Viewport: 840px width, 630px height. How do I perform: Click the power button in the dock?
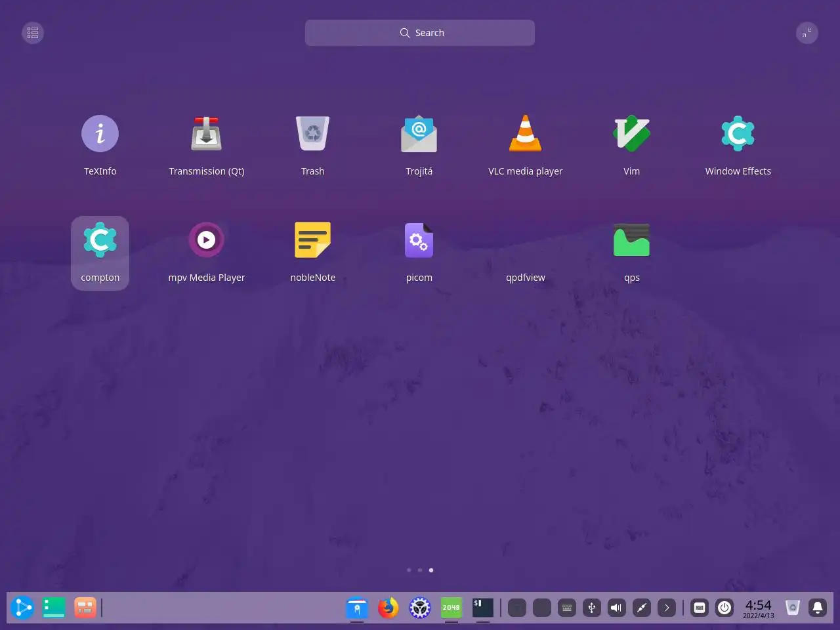tap(724, 608)
